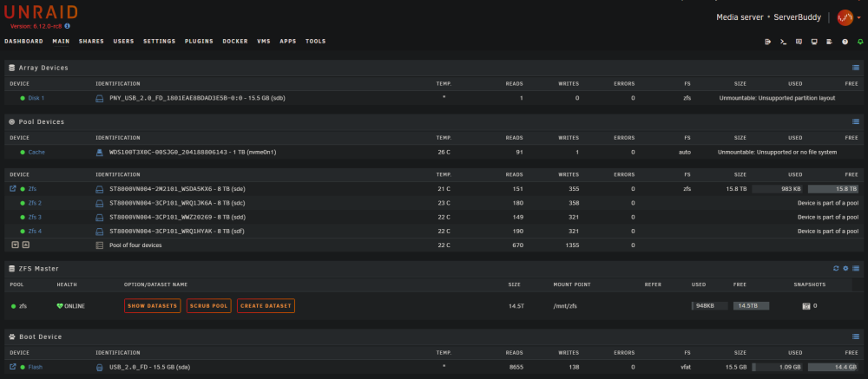Click drive icon next to WRQ1HYAK disk

100,232
